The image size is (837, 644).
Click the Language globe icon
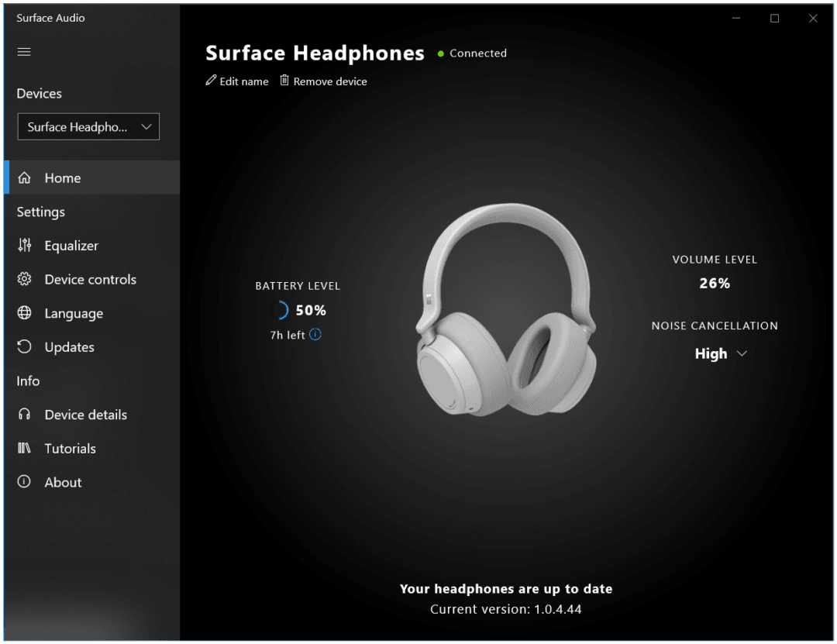tap(24, 313)
